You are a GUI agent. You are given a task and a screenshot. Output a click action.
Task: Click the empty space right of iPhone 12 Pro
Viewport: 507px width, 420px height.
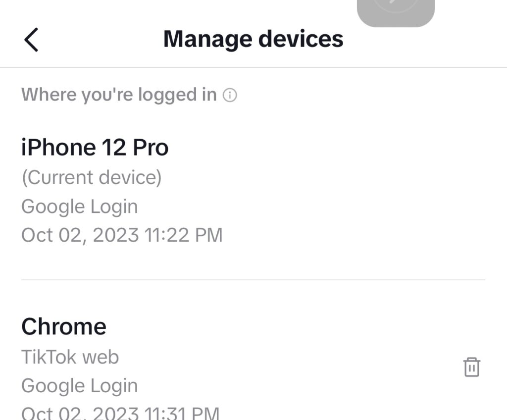pyautogui.click(x=327, y=147)
